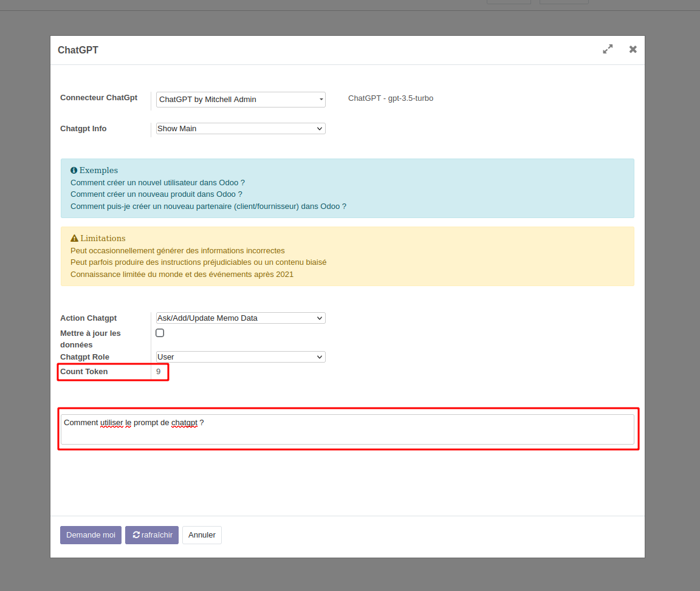Viewport: 700px width, 591px height.
Task: Click the Chatgpt Info label
Action: [83, 129]
